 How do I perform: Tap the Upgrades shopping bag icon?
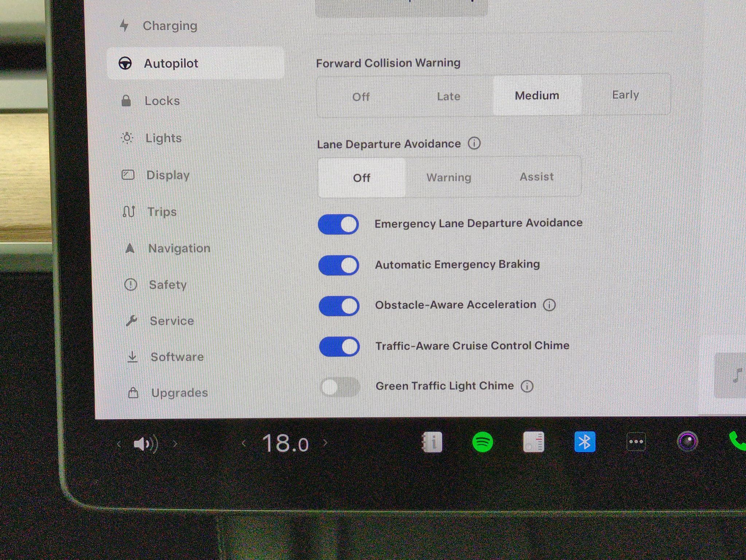tap(133, 393)
